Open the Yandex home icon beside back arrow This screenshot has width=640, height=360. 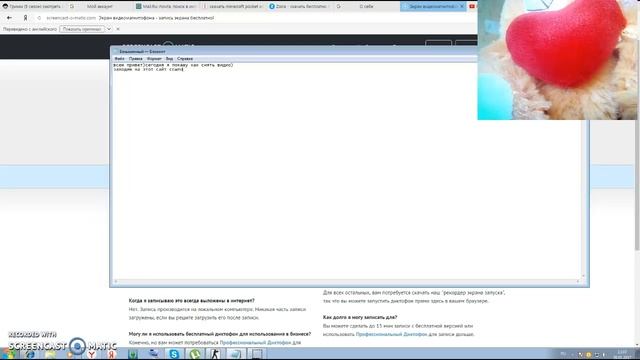point(25,18)
